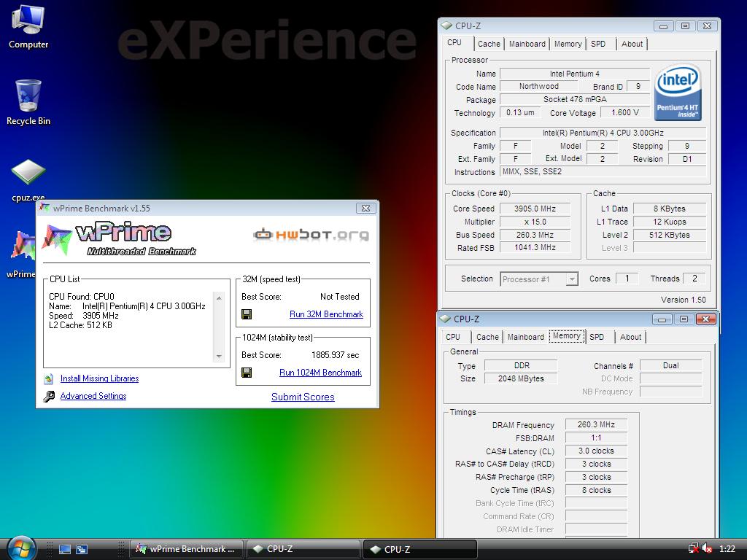Switch to SPD tab in upper CPU-Z

[x=598, y=44]
